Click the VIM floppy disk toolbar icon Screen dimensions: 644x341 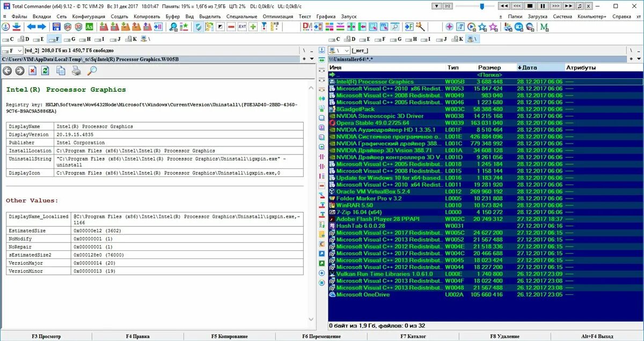56,27
